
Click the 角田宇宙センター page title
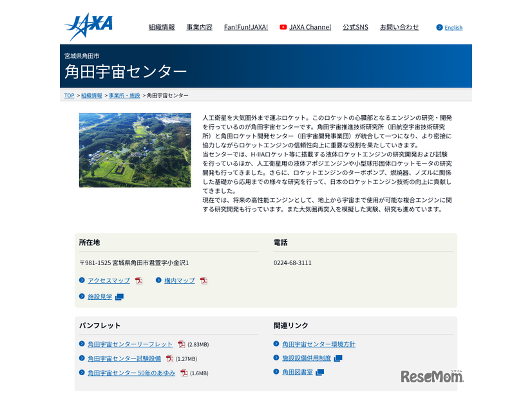tap(126, 72)
